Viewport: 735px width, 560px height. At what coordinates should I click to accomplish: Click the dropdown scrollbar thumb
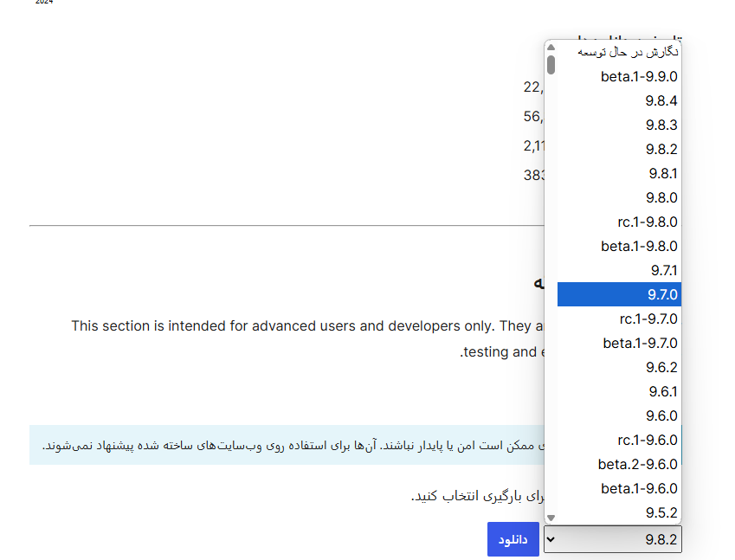point(551,65)
